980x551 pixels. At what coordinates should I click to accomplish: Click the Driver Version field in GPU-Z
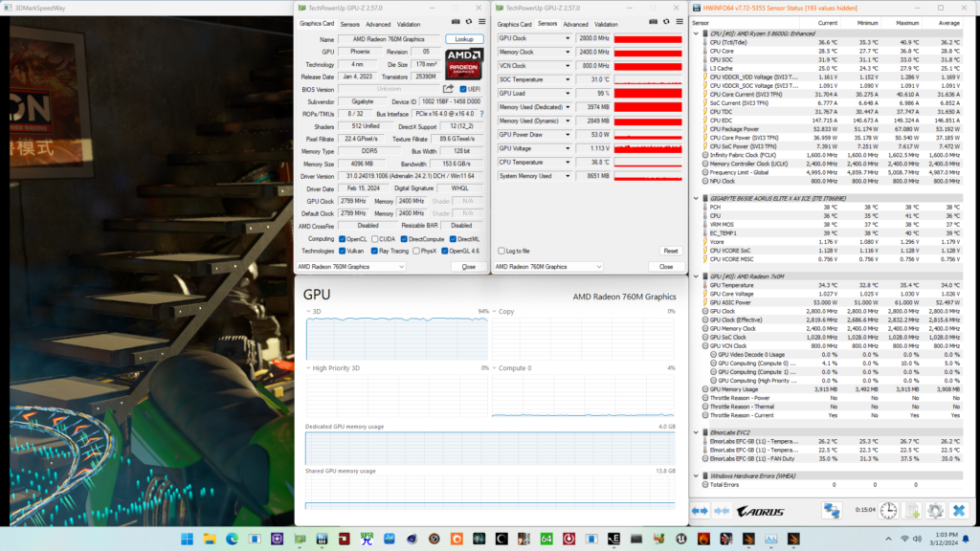pos(410,176)
